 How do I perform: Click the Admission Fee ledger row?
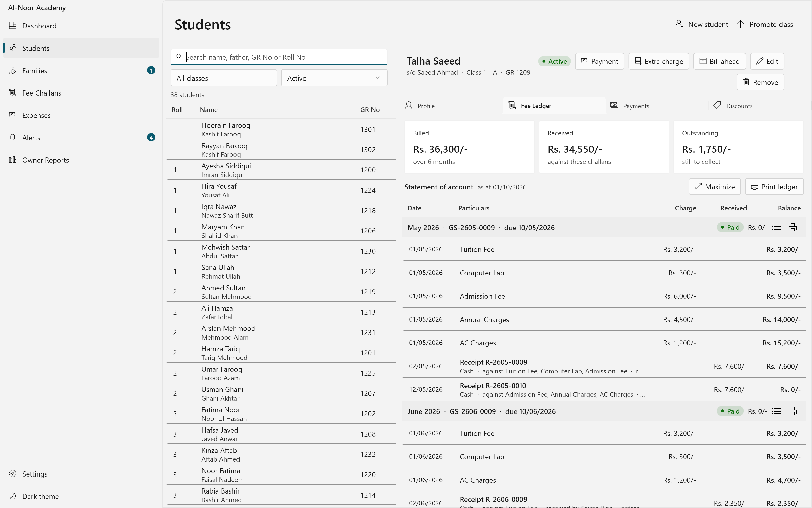point(604,296)
